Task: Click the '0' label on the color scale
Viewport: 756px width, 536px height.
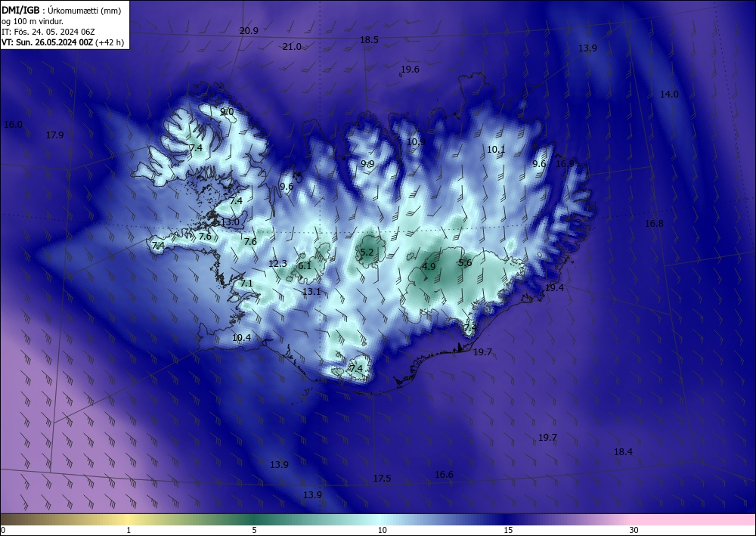Action: click(3, 530)
